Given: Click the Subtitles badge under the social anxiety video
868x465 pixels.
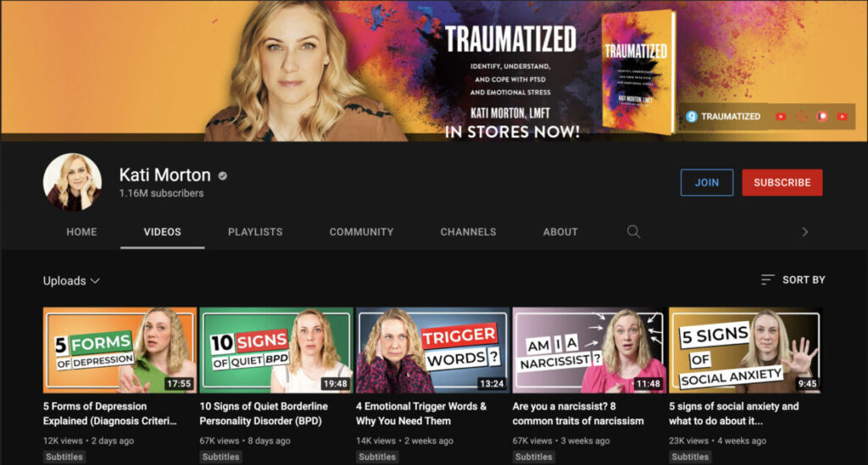Looking at the screenshot, I should [690, 457].
